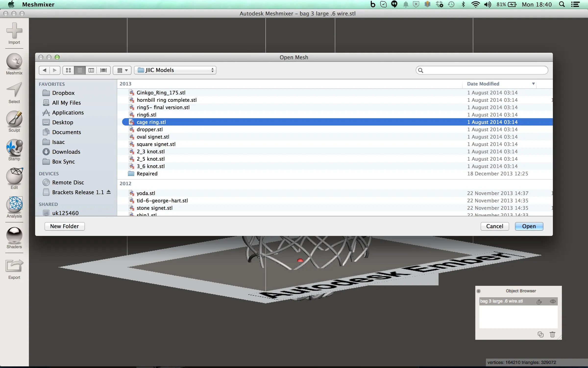Viewport: 588px width, 368px height.
Task: Click the Wi-Fi status icon
Action: [475, 4]
